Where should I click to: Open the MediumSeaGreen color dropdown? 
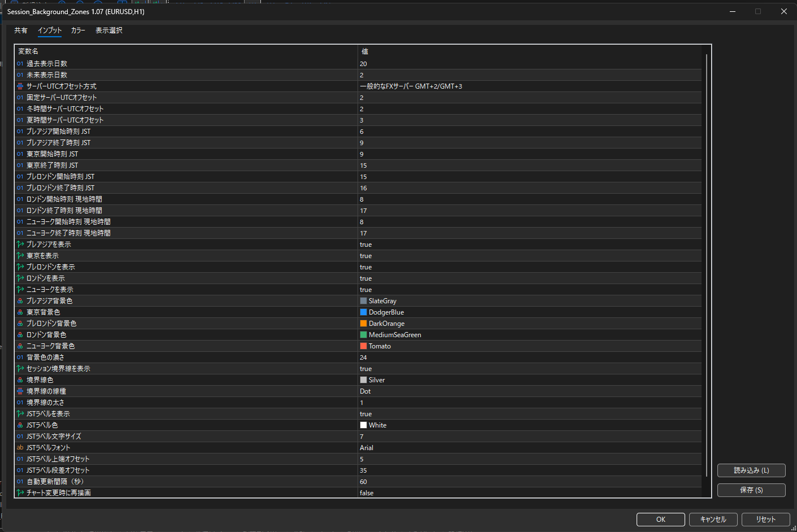[529, 335]
